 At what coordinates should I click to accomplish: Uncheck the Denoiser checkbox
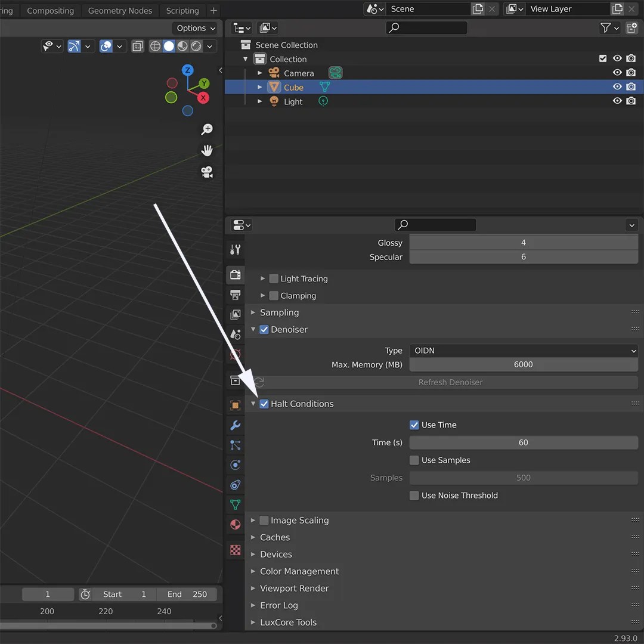pos(263,329)
